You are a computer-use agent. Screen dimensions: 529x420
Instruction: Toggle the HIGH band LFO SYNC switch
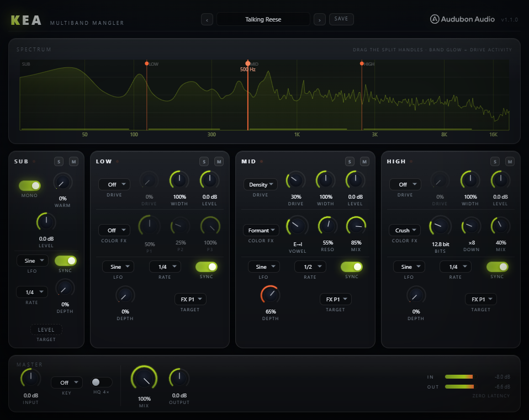pyautogui.click(x=498, y=267)
